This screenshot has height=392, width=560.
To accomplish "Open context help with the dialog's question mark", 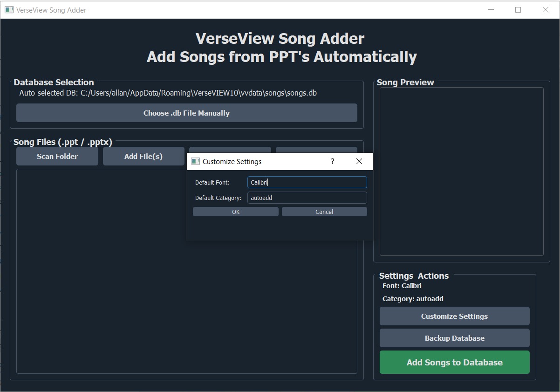I will (332, 161).
